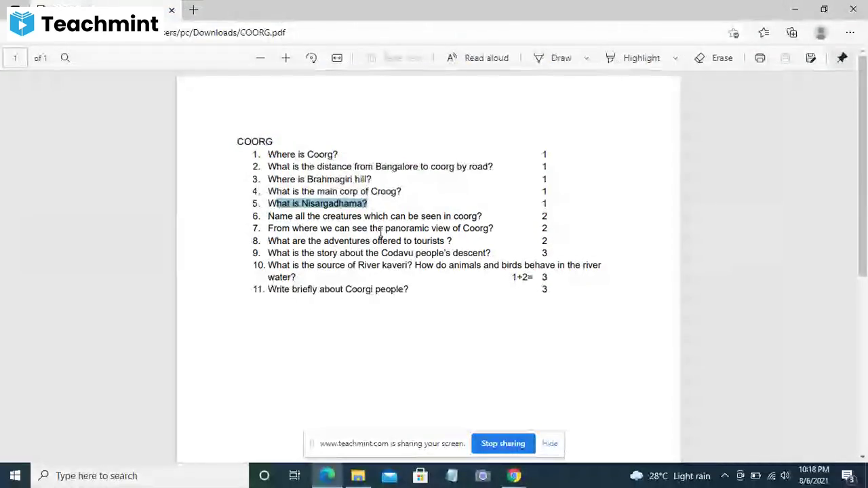Image resolution: width=868 pixels, height=488 pixels.
Task: Open the volume control in system tray
Action: [785, 476]
